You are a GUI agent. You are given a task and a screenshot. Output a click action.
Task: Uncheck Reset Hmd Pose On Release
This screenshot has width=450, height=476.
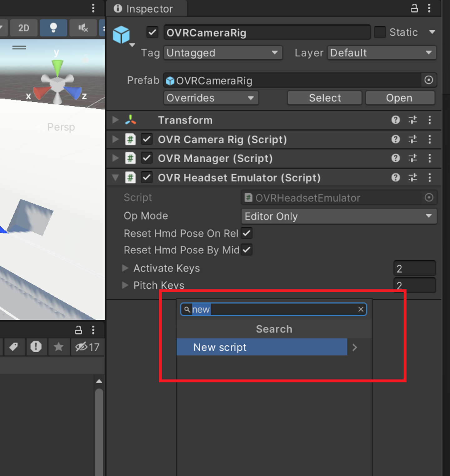point(247,233)
